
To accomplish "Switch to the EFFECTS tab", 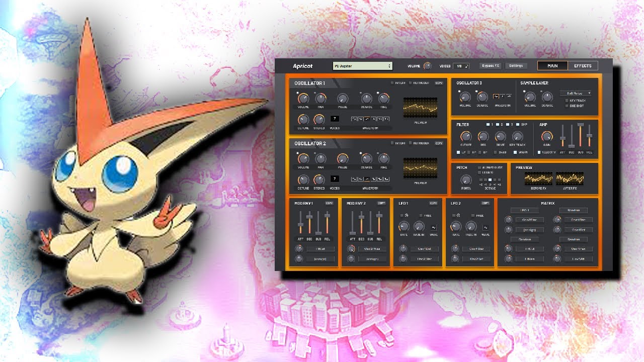I will coord(583,66).
